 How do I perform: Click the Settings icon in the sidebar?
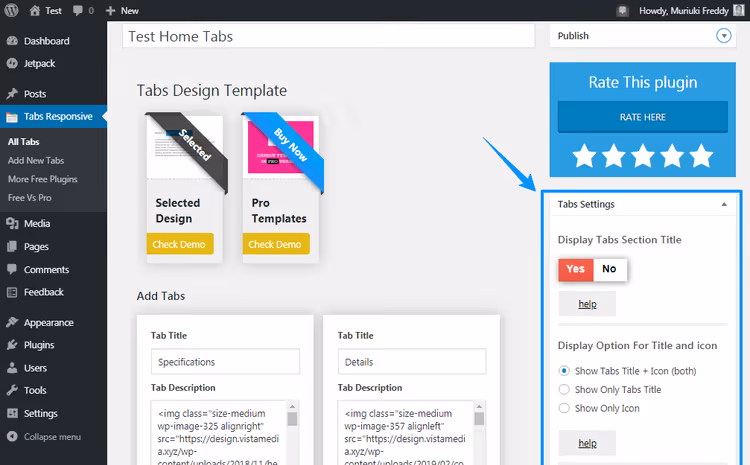coord(12,413)
